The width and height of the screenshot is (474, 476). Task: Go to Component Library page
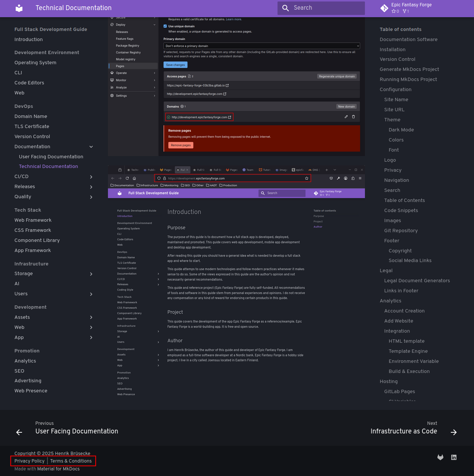(x=37, y=240)
